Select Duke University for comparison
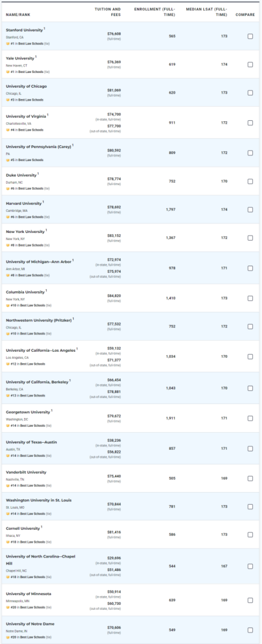The width and height of the screenshot is (262, 644). pyautogui.click(x=250, y=181)
